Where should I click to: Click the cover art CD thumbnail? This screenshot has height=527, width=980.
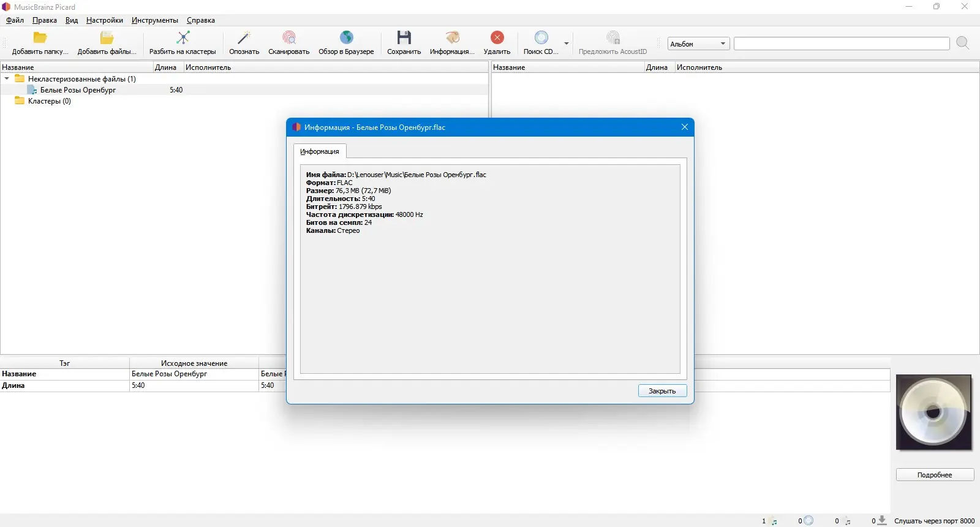[x=934, y=412]
